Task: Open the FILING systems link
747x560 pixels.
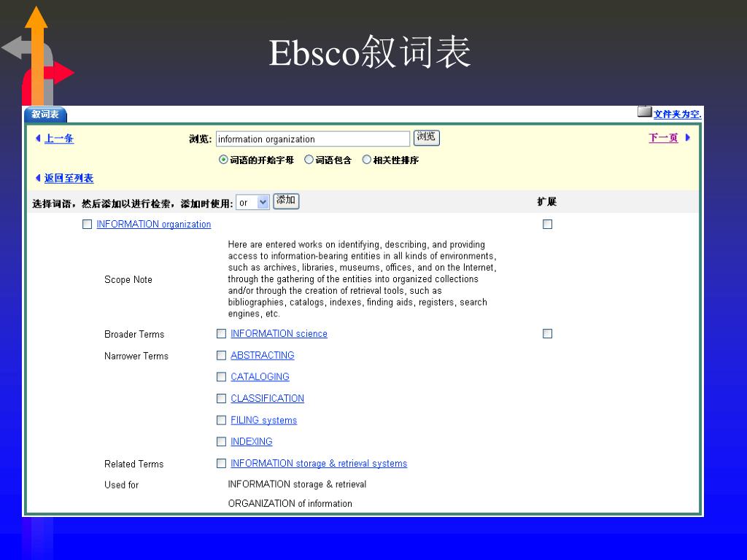Action: point(263,420)
